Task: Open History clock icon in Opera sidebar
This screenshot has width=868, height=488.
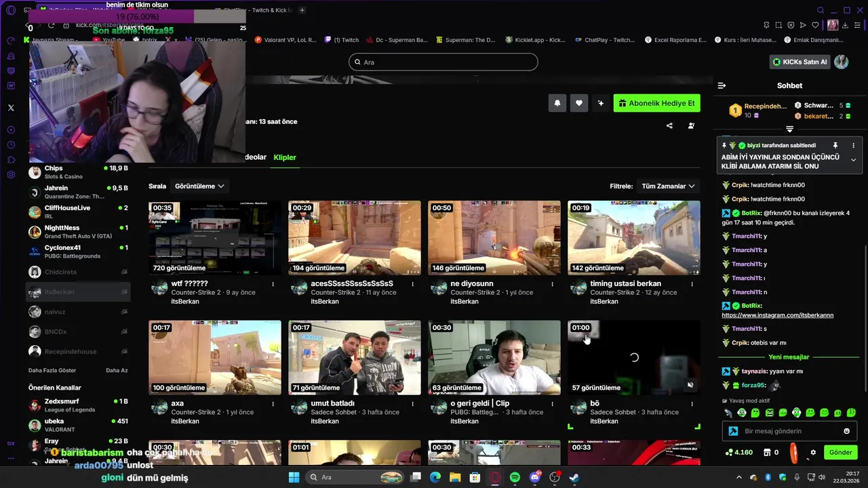Action: coord(11,145)
